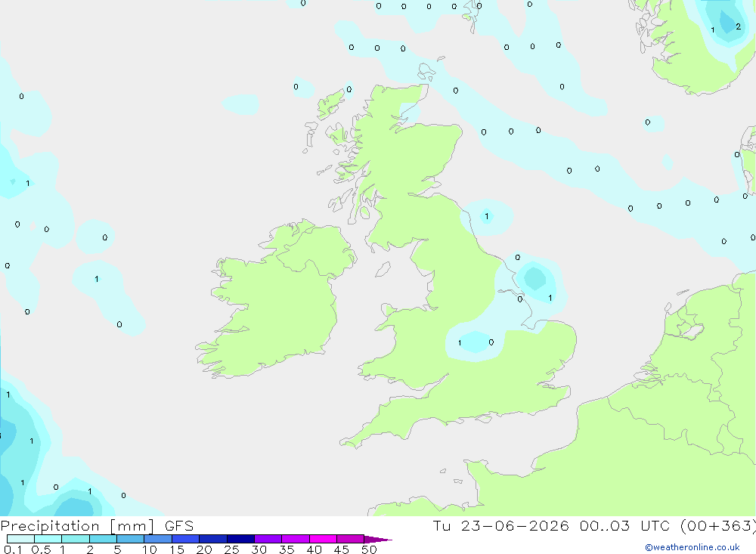Click the '15' legend label
Screen dimensions: 756x554
177,549
